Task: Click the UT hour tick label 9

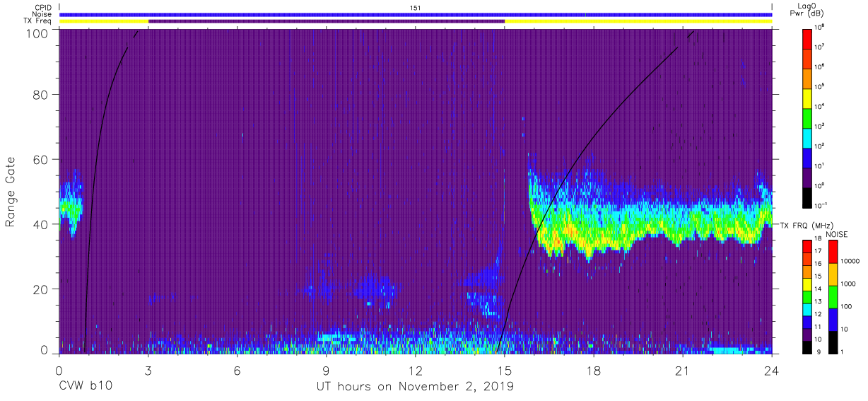Action: pos(327,370)
